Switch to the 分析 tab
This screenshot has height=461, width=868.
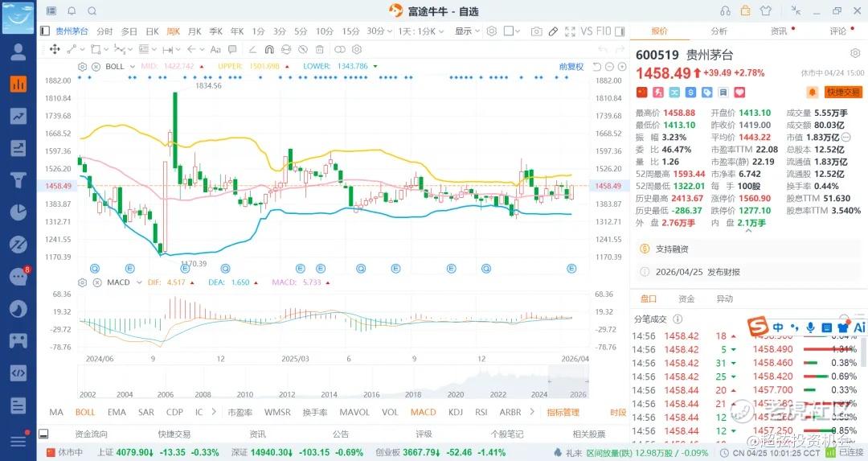(x=719, y=31)
